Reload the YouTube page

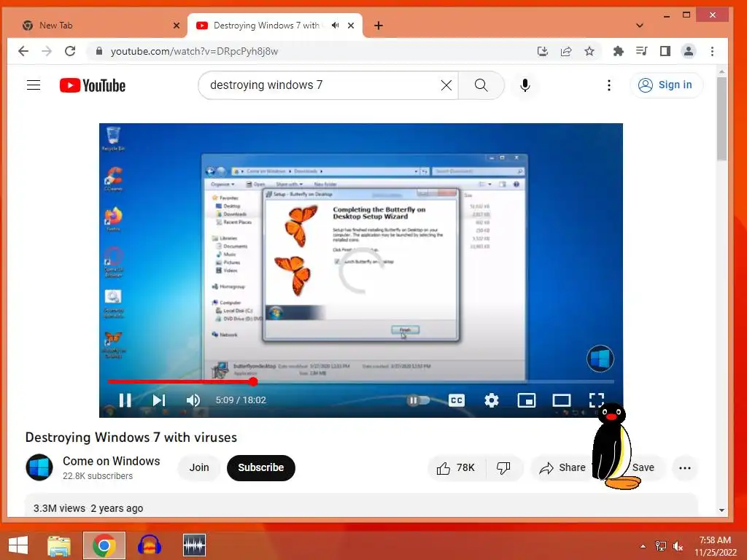pyautogui.click(x=70, y=51)
